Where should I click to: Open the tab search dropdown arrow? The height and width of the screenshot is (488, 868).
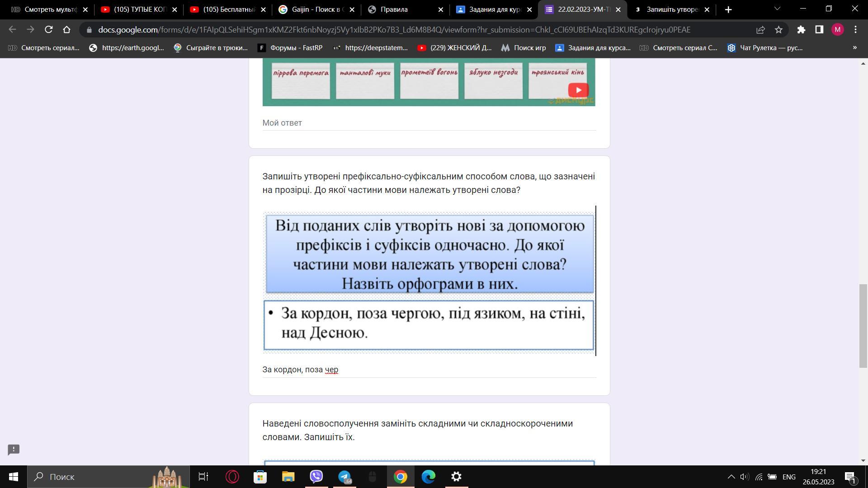tap(777, 9)
